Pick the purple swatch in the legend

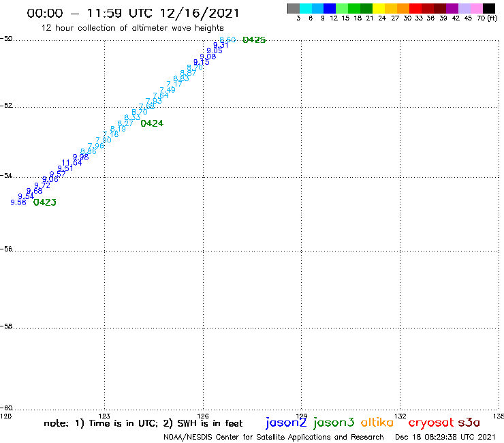(452, 8)
